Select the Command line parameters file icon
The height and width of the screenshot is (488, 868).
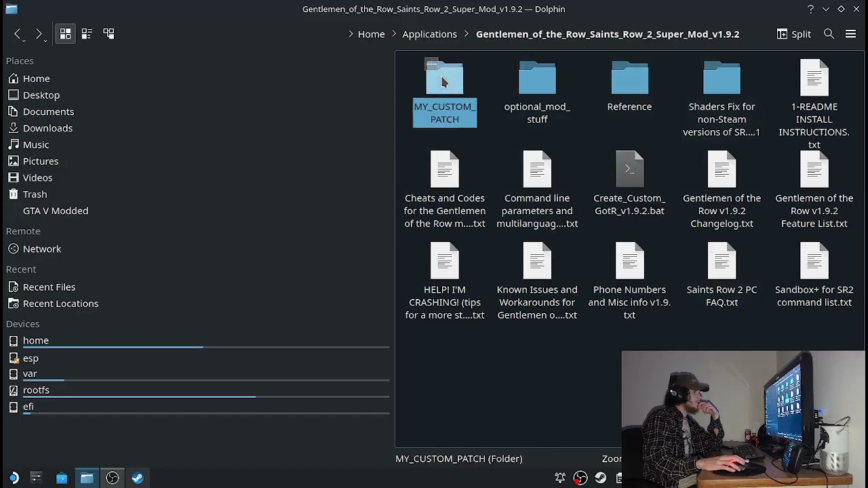pos(537,169)
